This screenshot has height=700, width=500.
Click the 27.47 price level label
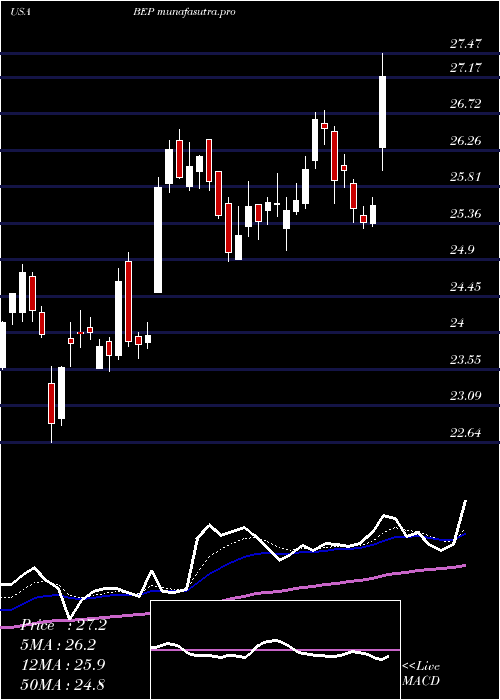465,44
